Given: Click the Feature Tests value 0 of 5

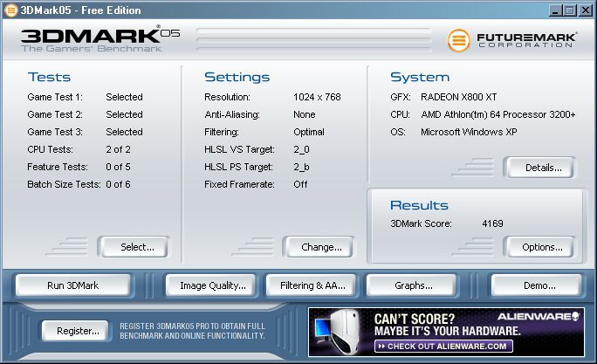Looking at the screenshot, I should [x=118, y=167].
